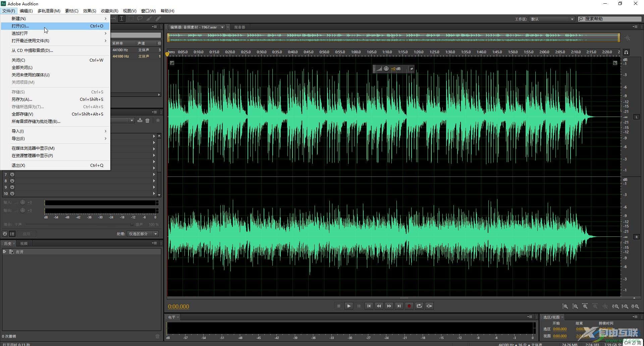The image size is (644, 346).
Task: Click the Rewind button
Action: click(379, 306)
